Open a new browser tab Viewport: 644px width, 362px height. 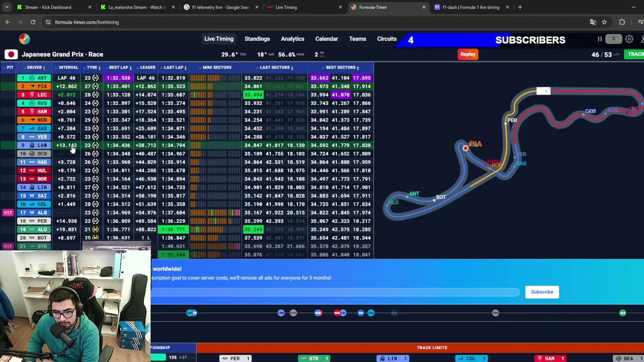click(x=520, y=7)
